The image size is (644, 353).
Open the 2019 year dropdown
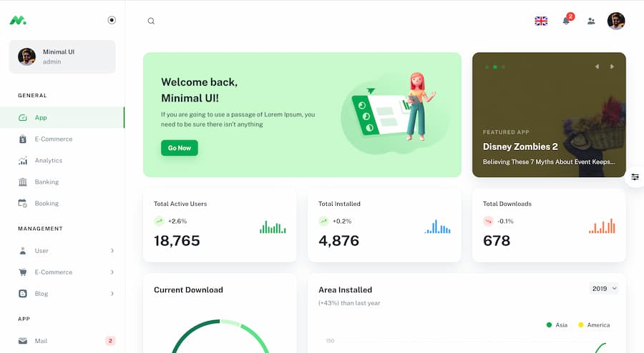[x=604, y=289]
